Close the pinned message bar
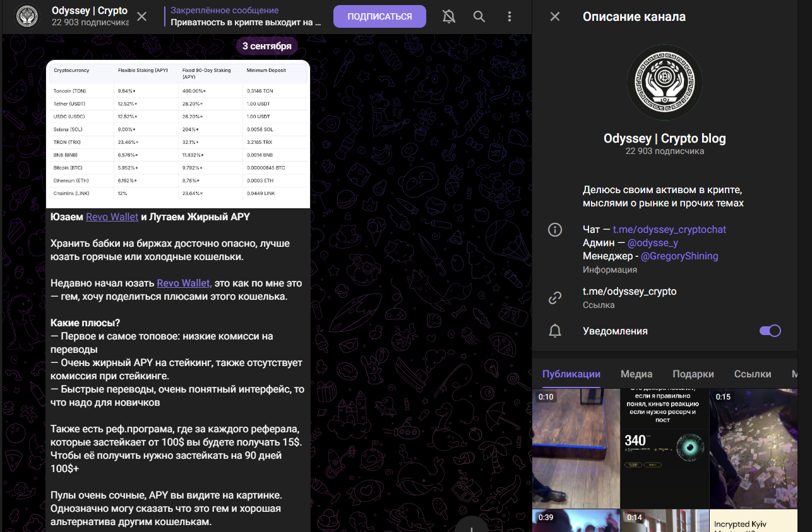This screenshot has height=532, width=812. coord(141,16)
